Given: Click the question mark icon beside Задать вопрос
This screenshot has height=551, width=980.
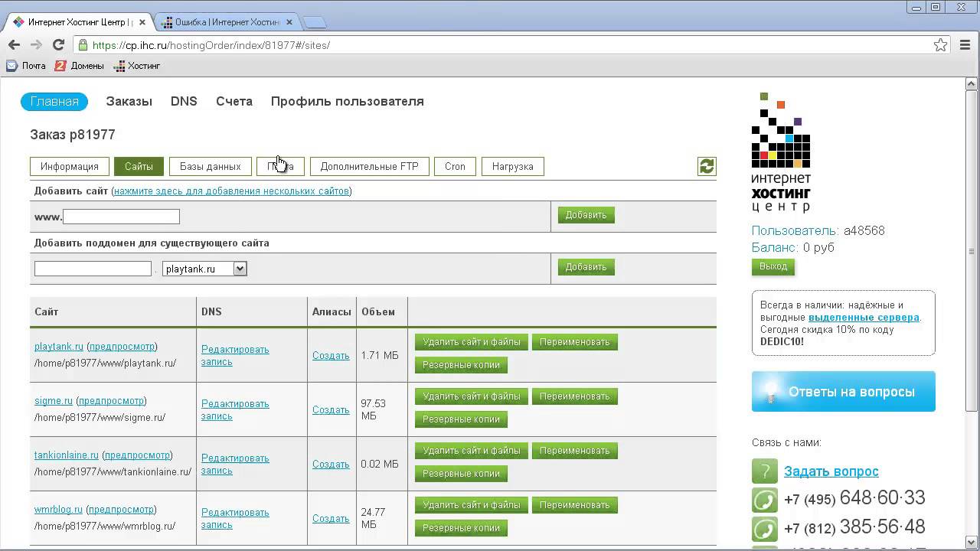Looking at the screenshot, I should 765,471.
